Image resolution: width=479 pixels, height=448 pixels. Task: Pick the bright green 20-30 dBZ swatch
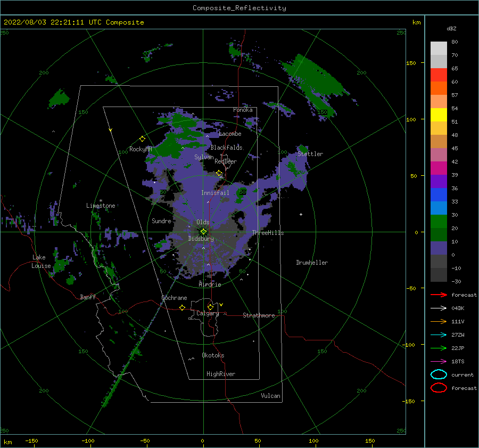[439, 222]
